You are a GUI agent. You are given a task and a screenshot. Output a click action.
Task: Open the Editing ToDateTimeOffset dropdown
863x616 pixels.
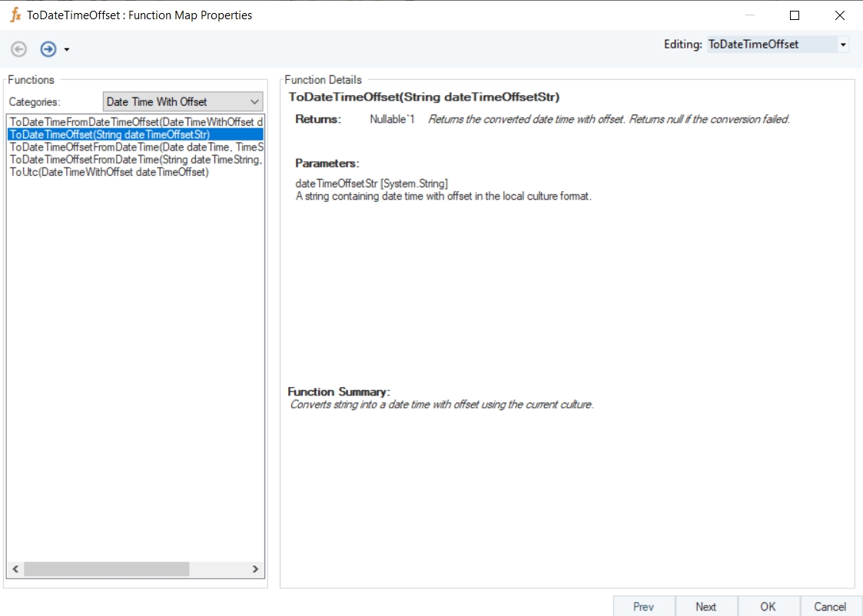pyautogui.click(x=843, y=45)
